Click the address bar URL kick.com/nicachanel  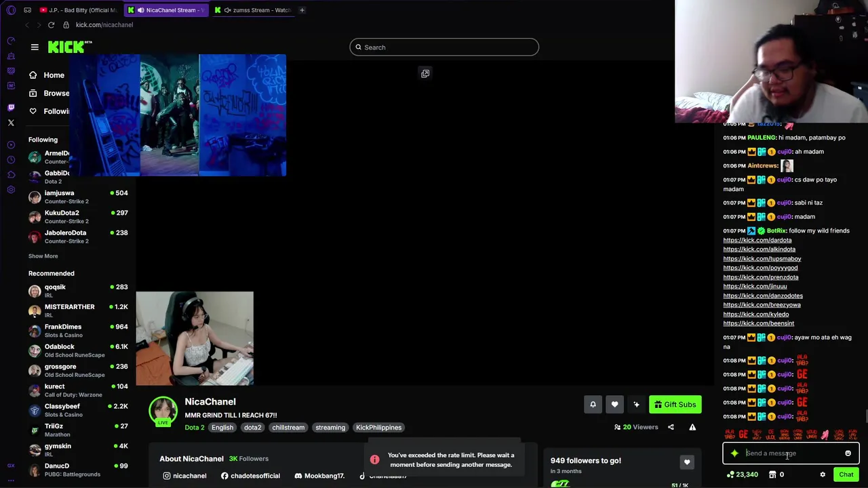104,25
